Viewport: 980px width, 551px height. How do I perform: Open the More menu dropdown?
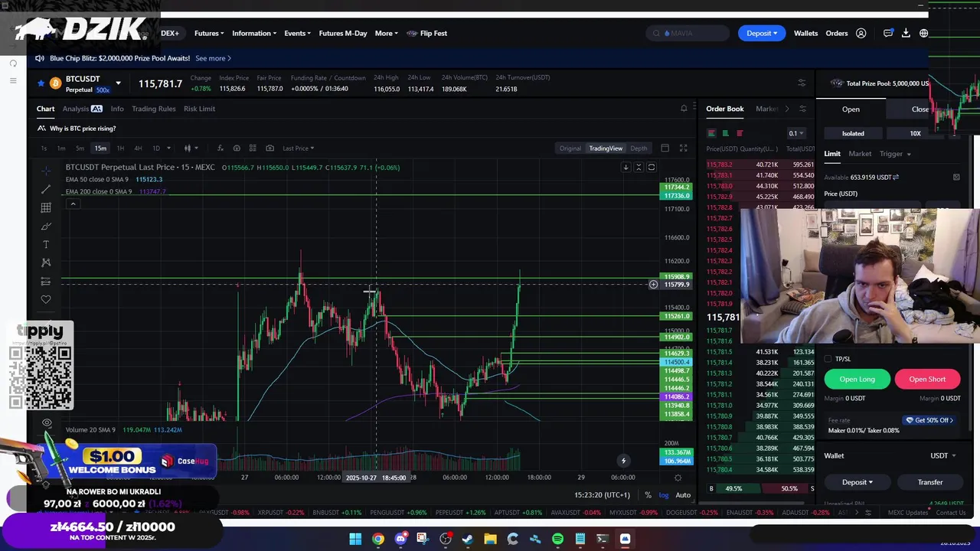[387, 33]
